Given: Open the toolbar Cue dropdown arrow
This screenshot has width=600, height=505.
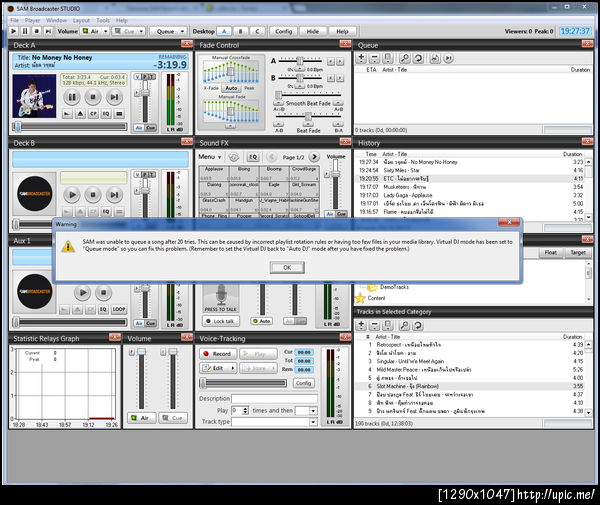Looking at the screenshot, I should tap(141, 31).
